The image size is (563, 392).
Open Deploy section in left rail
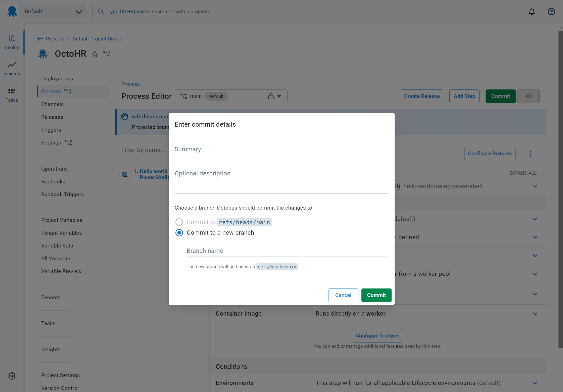tap(12, 42)
